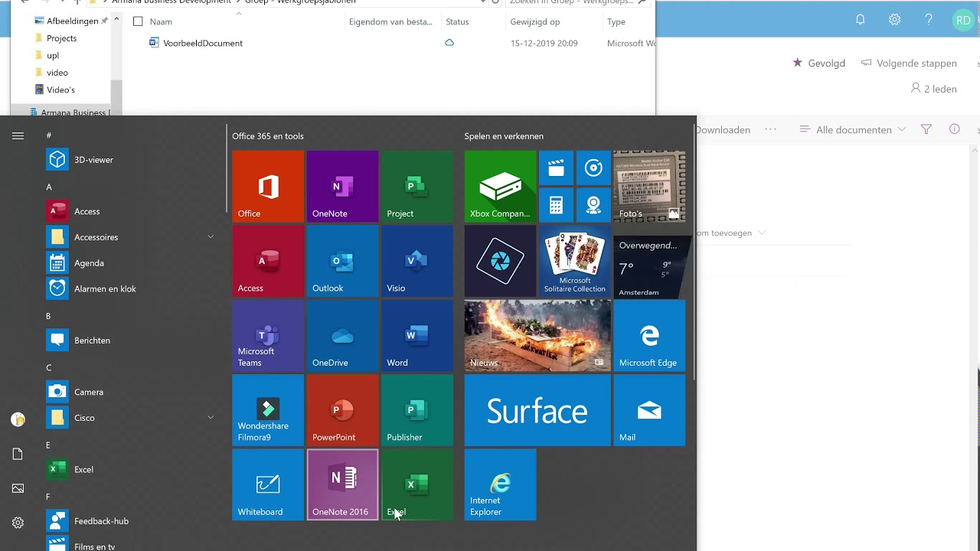Launch the Internet Explorer tile
The width and height of the screenshot is (980, 551).
tap(500, 484)
